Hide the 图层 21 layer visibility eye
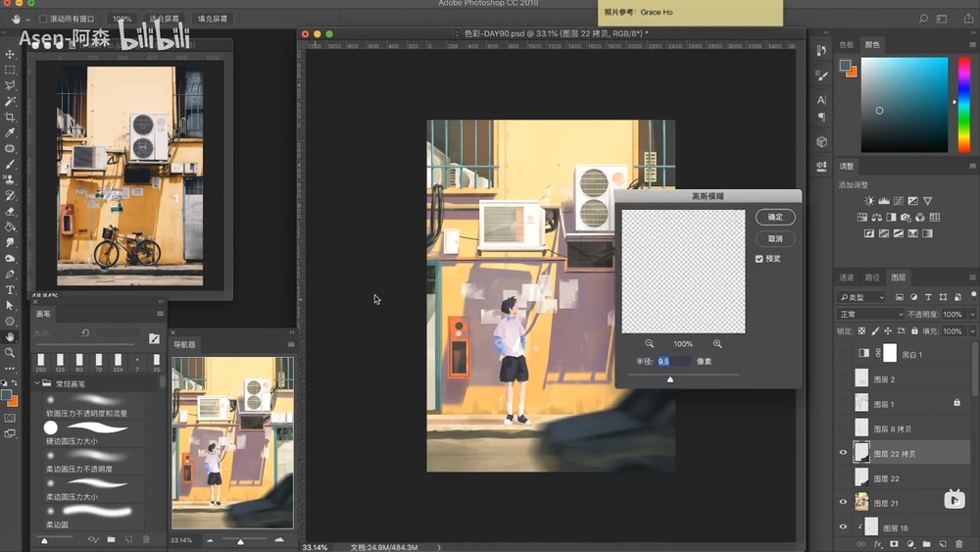The image size is (980, 552). tap(843, 502)
